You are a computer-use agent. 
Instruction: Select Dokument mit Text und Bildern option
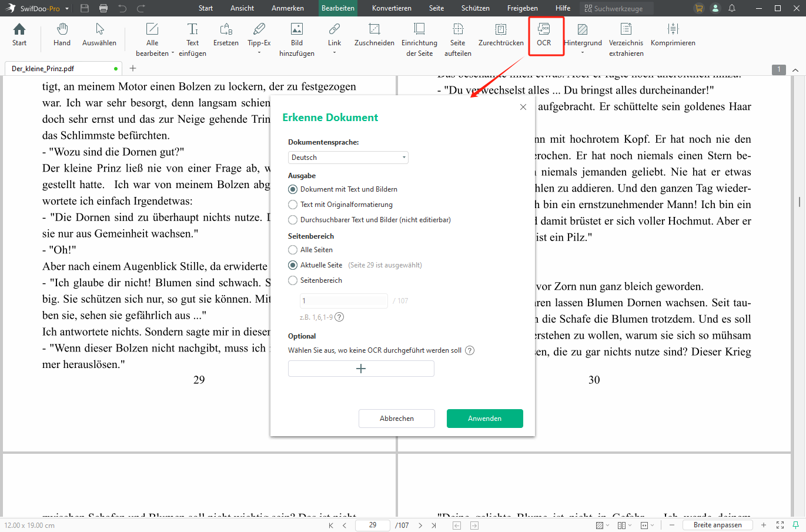(x=293, y=189)
